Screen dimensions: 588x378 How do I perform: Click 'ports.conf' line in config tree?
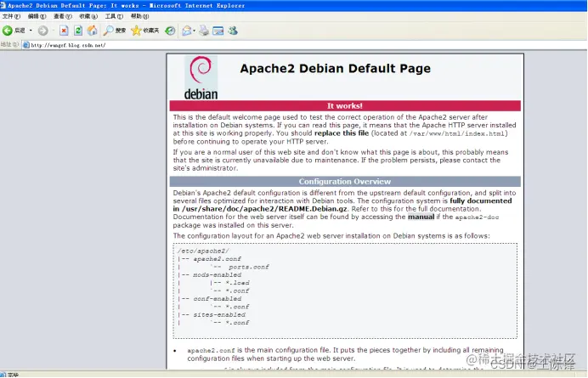pyautogui.click(x=249, y=267)
